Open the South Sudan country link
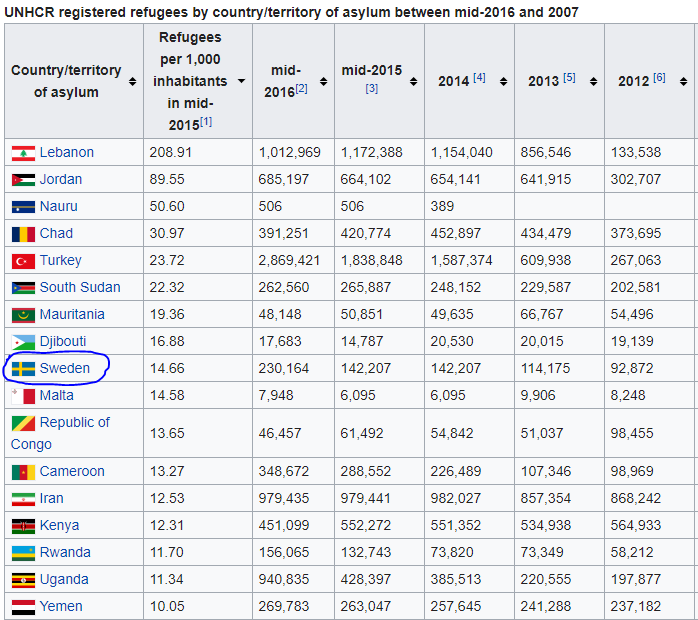This screenshot has height=620, width=698. 80,287
